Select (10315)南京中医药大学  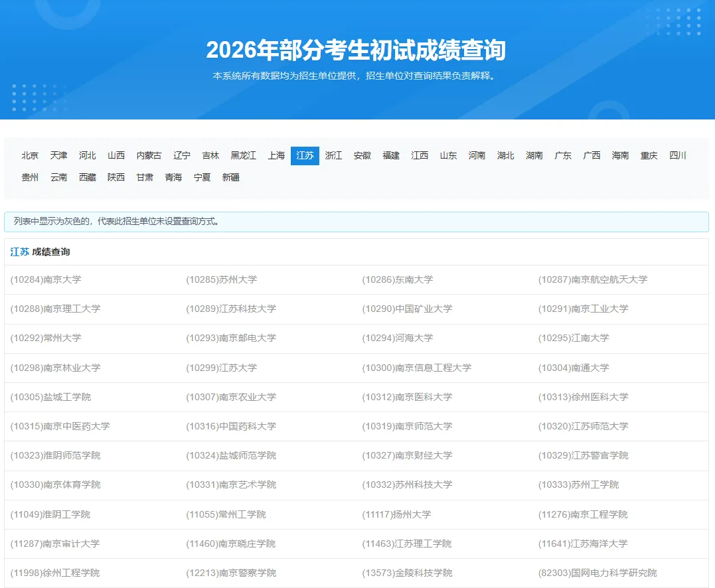coord(60,425)
